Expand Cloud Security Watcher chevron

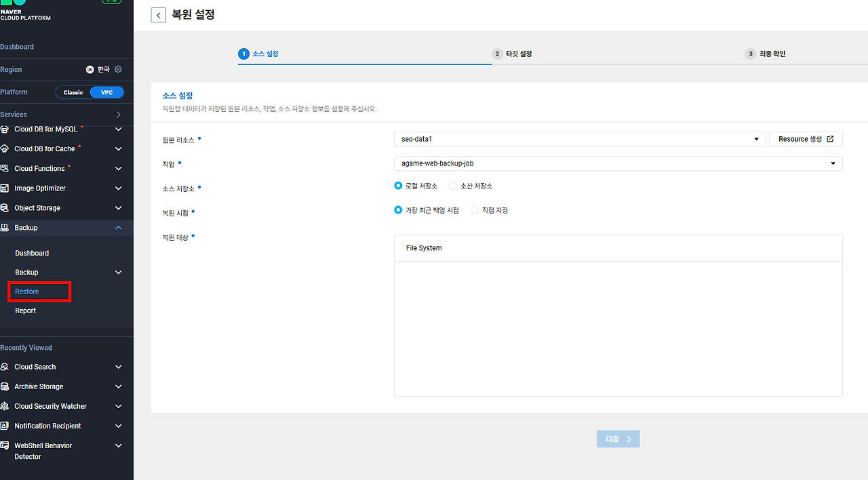pyautogui.click(x=119, y=406)
